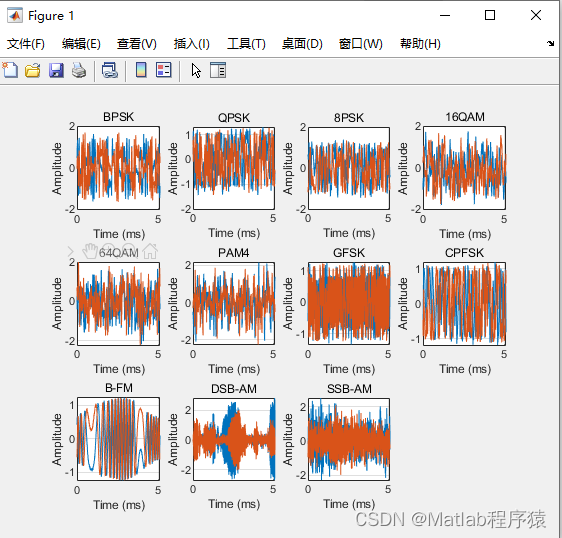Insert a colorbar via the toolbar icon

141,70
